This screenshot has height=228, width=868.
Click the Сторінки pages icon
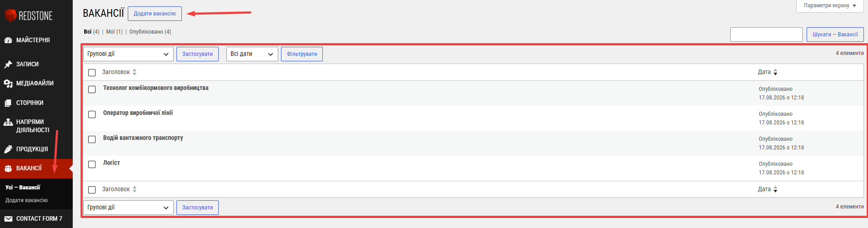(8, 103)
